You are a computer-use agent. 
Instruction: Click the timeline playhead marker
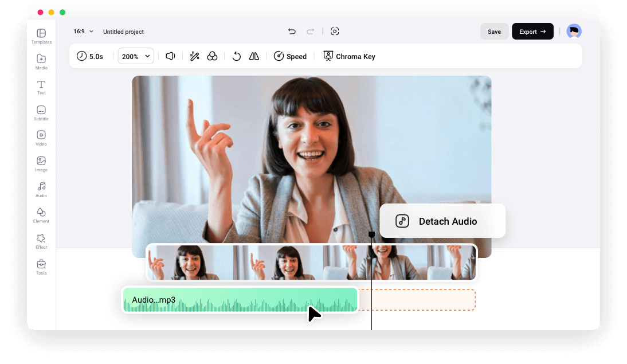tap(371, 234)
